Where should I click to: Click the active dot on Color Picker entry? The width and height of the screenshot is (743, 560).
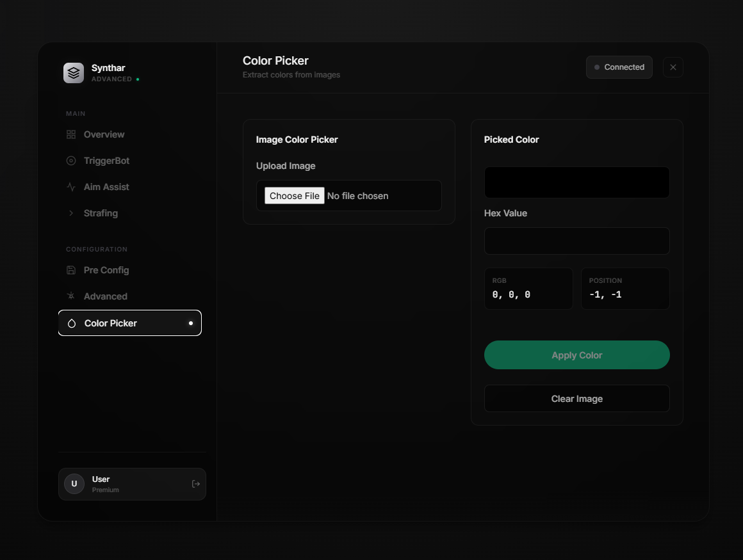[190, 323]
